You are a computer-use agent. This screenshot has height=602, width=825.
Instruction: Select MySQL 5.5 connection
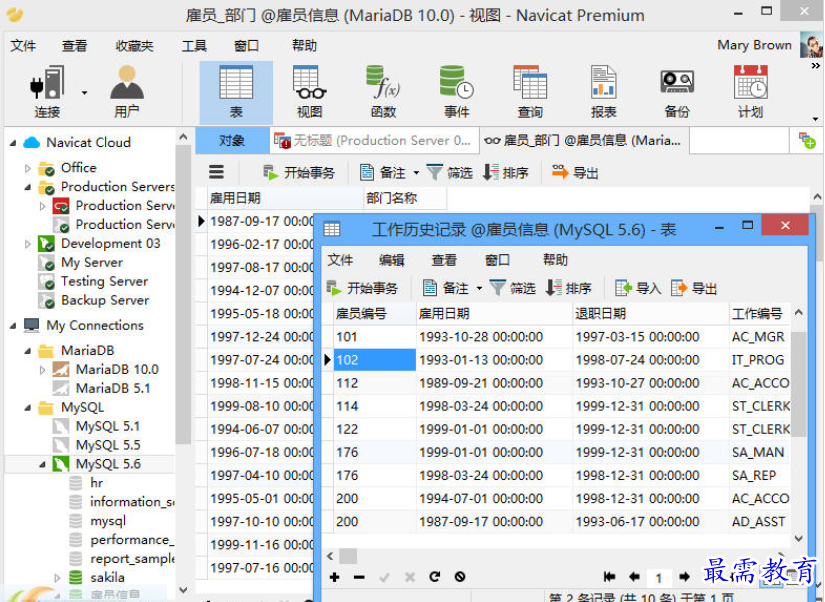click(x=108, y=445)
